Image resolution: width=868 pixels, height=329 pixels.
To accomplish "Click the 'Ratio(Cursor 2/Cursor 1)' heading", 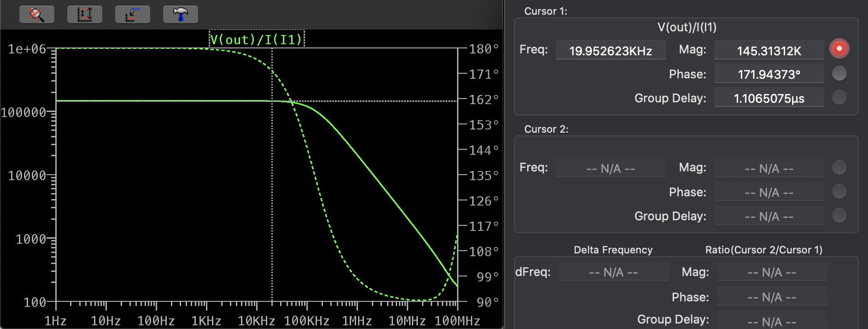I will coord(764,250).
